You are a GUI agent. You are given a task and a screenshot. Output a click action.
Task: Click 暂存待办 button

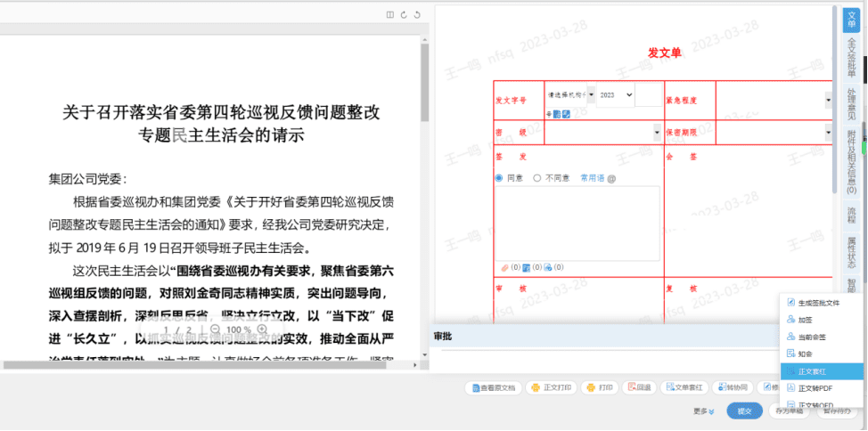(837, 411)
